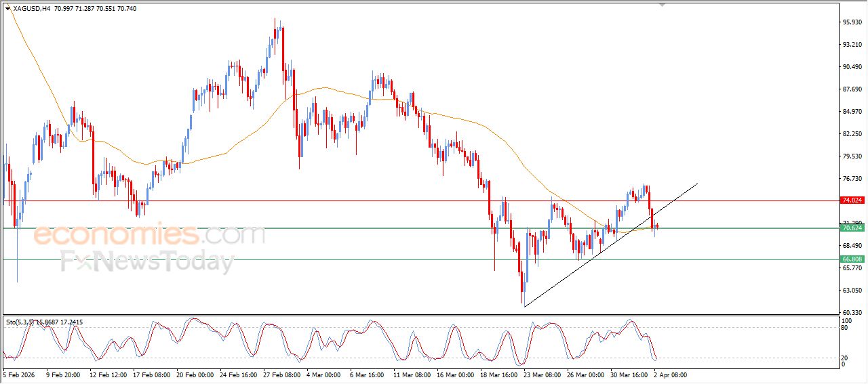Image resolution: width=868 pixels, height=384 pixels.
Task: Click the Sto(5,3,3) indicator label
Action: 20,322
